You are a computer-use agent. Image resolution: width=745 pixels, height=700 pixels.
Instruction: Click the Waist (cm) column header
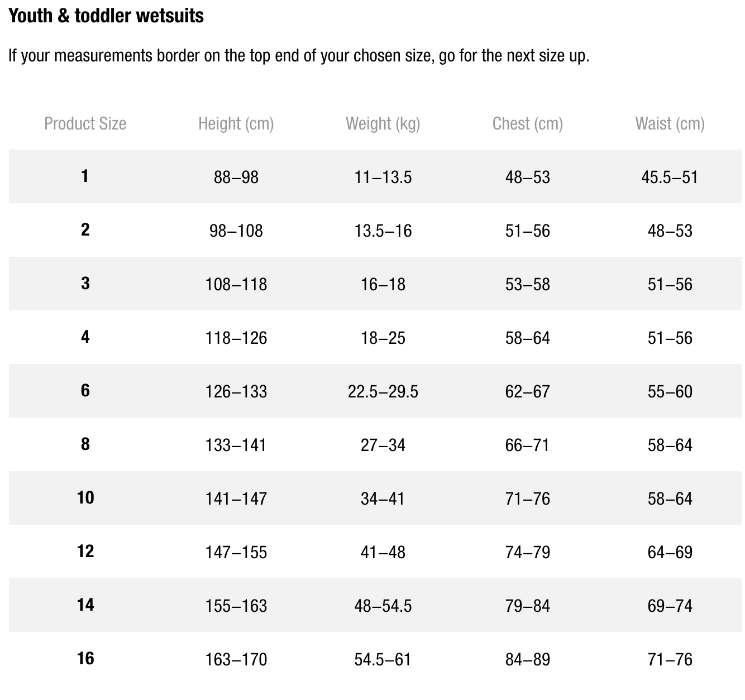pos(670,123)
